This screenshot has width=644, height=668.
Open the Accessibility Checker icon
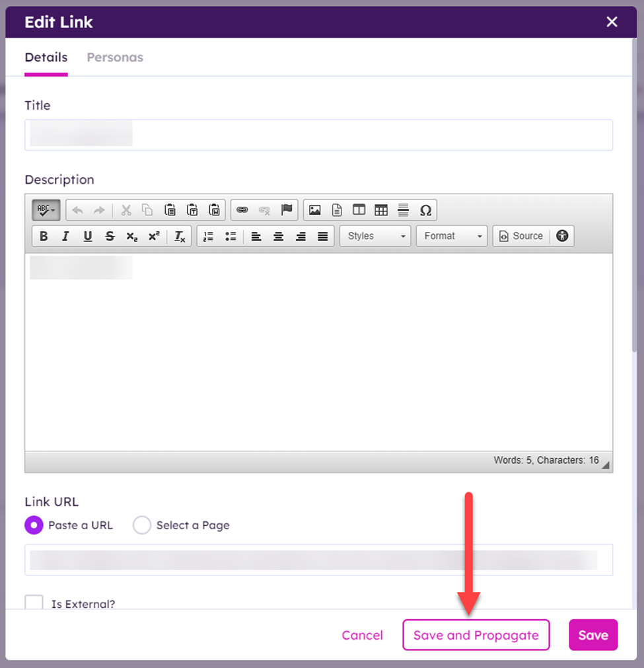(562, 236)
